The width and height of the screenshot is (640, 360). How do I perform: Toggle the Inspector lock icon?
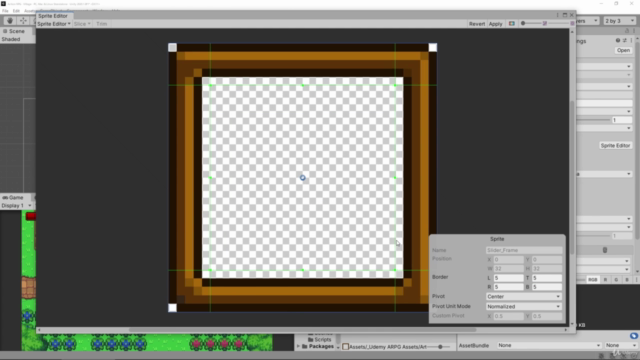coord(627,31)
